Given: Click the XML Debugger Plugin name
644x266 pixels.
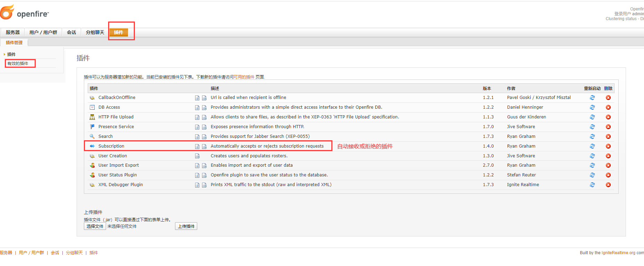Looking at the screenshot, I should coord(121,185).
